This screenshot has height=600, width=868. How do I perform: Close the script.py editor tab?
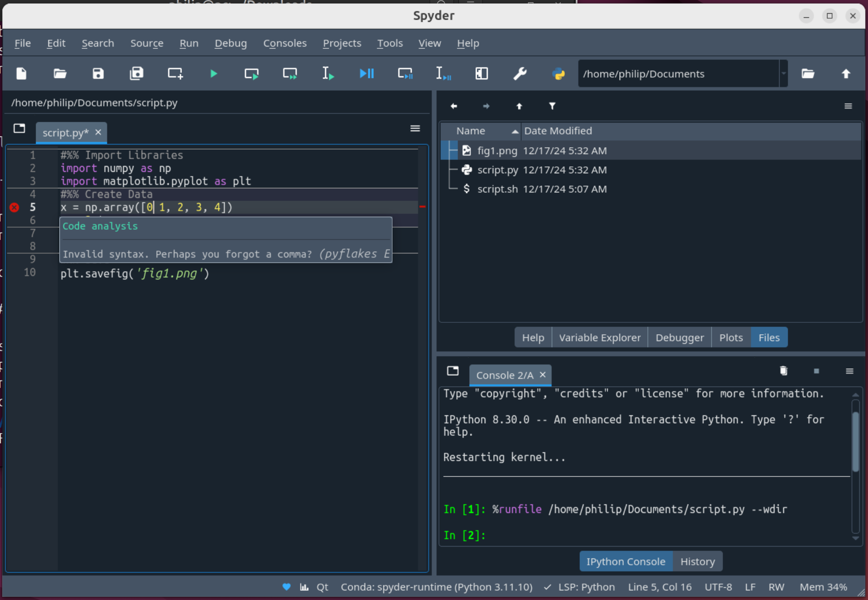point(98,132)
